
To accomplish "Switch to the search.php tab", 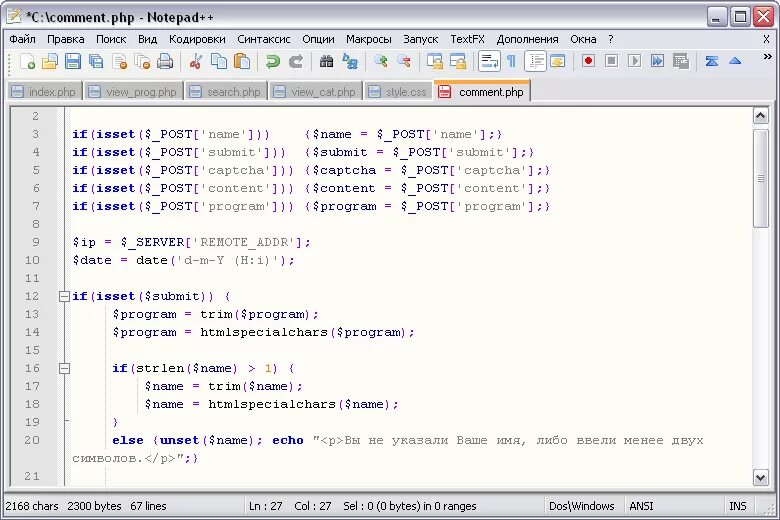I will [x=226, y=92].
